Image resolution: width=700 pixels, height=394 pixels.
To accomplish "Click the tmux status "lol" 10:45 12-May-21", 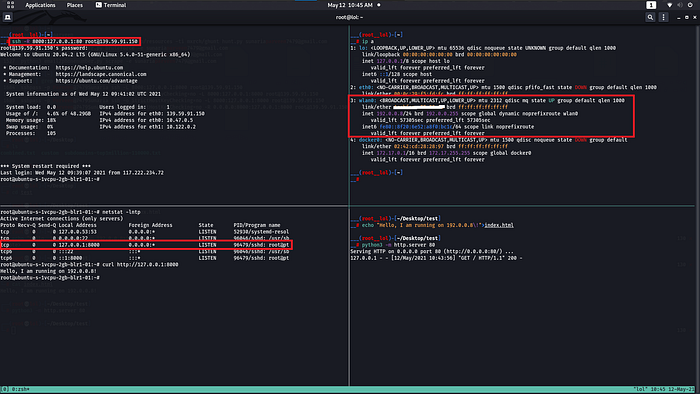I will coord(664,389).
